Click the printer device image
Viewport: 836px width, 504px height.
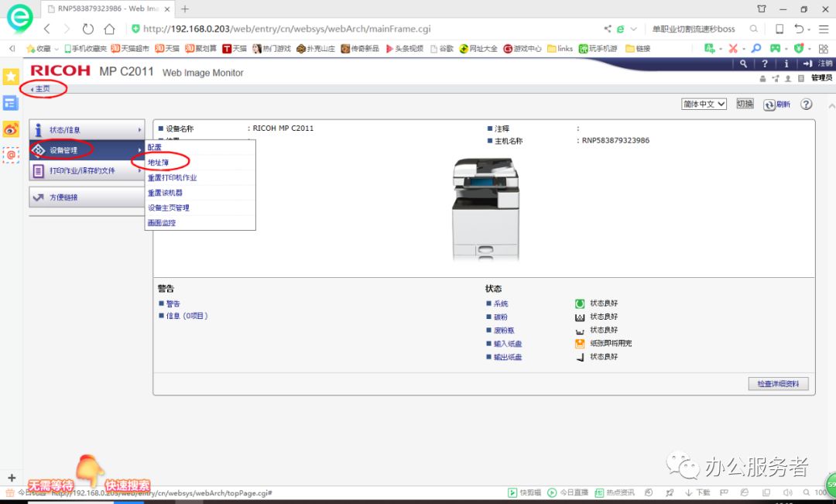485,208
